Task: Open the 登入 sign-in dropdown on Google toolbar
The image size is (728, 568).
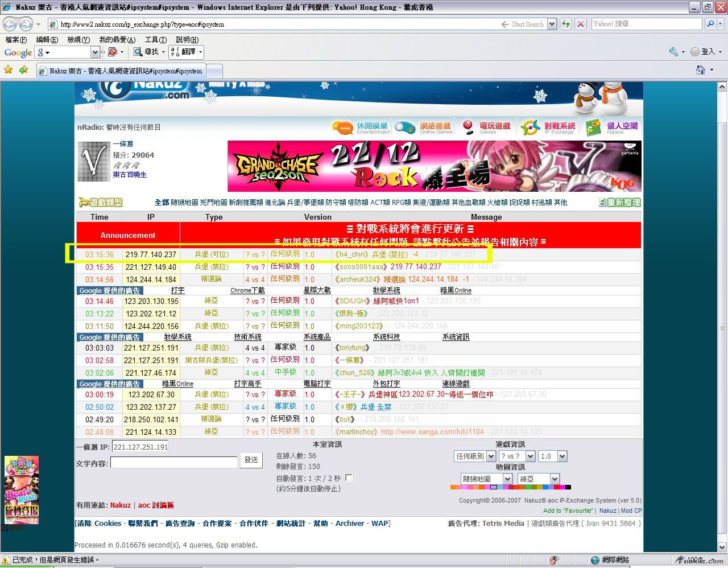Action: [x=706, y=52]
